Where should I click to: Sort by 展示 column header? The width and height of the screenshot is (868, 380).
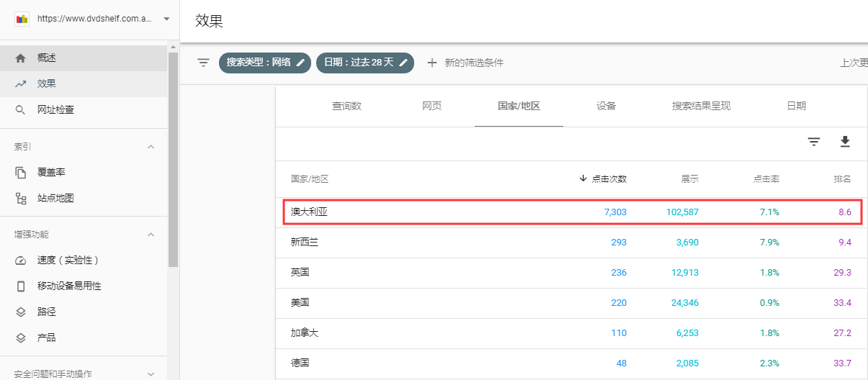click(x=690, y=179)
